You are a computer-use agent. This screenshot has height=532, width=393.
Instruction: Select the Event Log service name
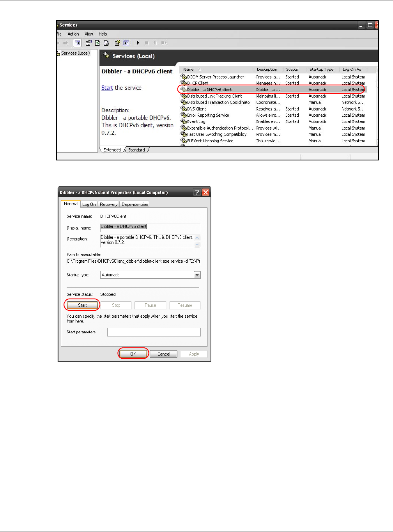196,121
